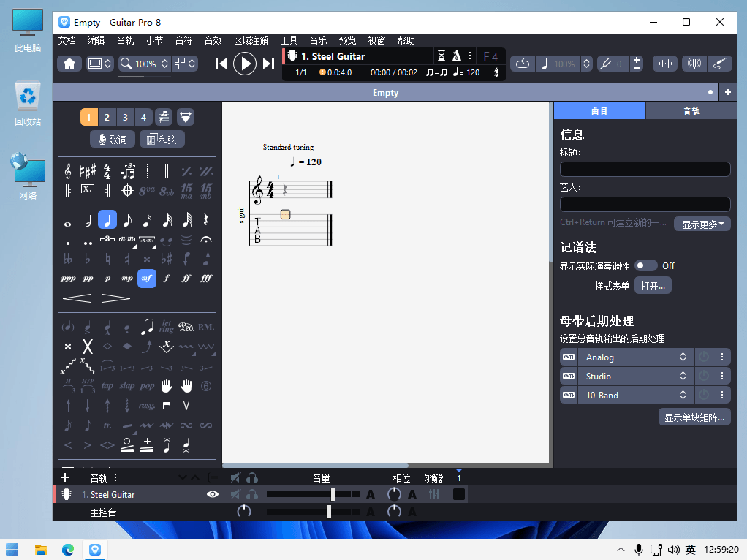The width and height of the screenshot is (747, 560).
Task: Open the screen layout view dropdown
Action: tap(100, 64)
